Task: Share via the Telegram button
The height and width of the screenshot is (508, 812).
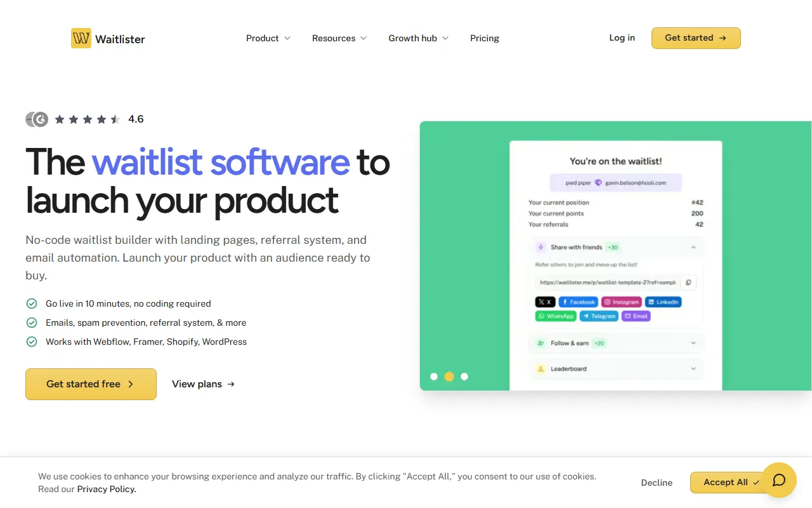Action: (599, 316)
